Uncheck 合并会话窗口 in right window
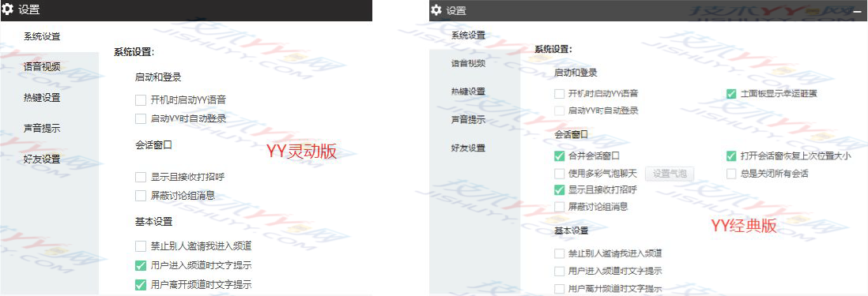Image resolution: width=868 pixels, height=296 pixels. click(x=559, y=156)
